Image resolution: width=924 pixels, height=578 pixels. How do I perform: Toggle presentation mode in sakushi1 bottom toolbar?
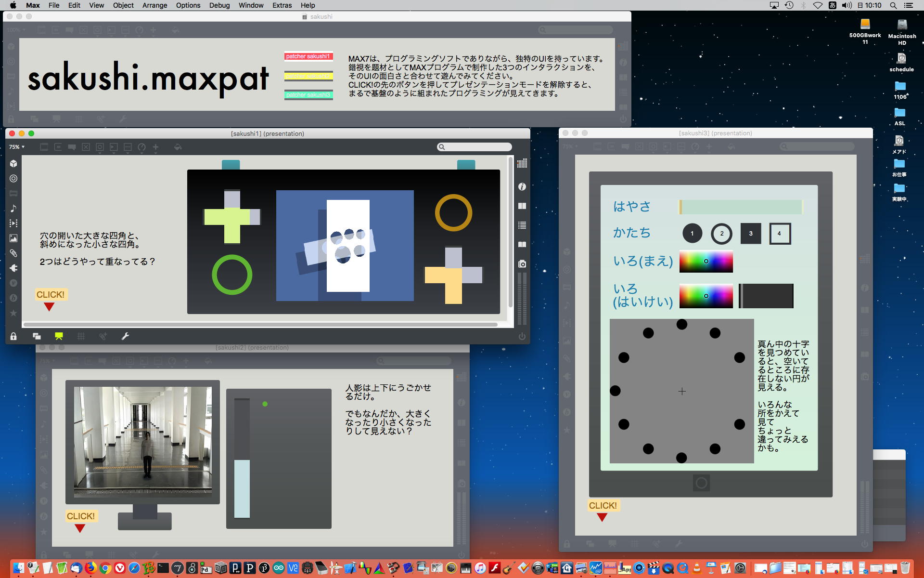pyautogui.click(x=59, y=336)
